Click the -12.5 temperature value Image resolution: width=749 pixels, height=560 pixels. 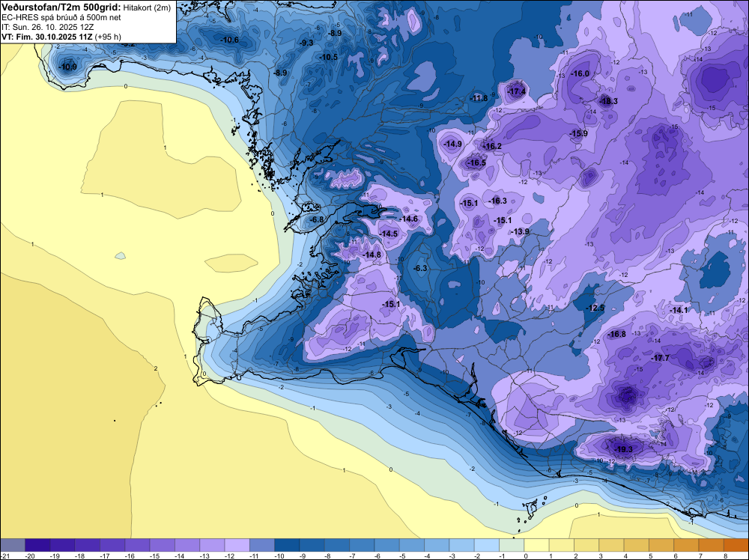coord(595,308)
